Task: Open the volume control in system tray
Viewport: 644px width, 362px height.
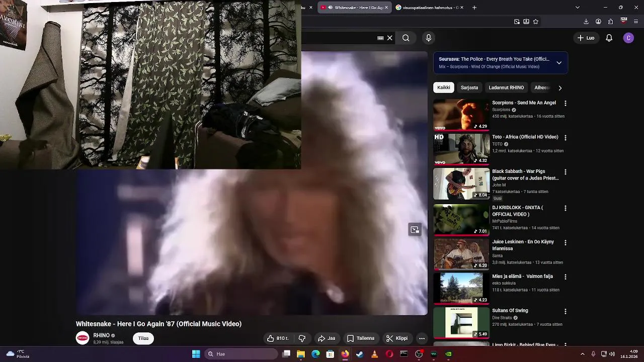Action: 612,354
